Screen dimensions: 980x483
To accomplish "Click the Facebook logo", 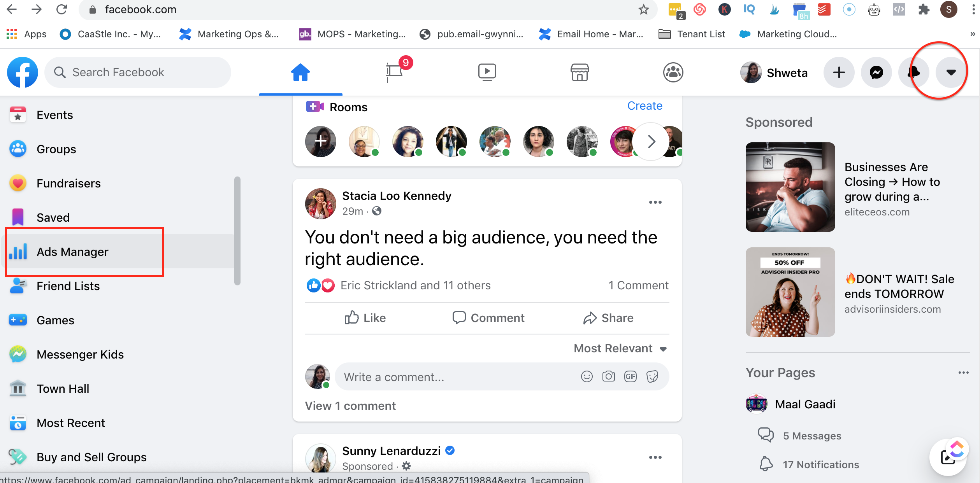I will coord(23,72).
